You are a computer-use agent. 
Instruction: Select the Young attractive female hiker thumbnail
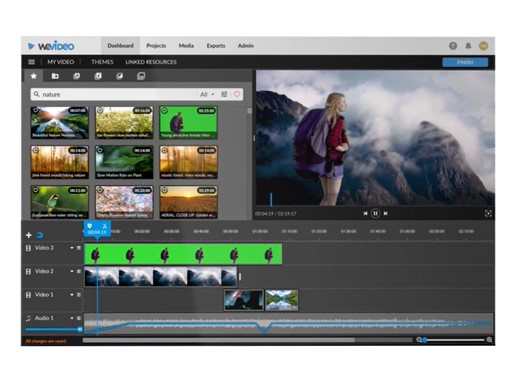click(188, 122)
